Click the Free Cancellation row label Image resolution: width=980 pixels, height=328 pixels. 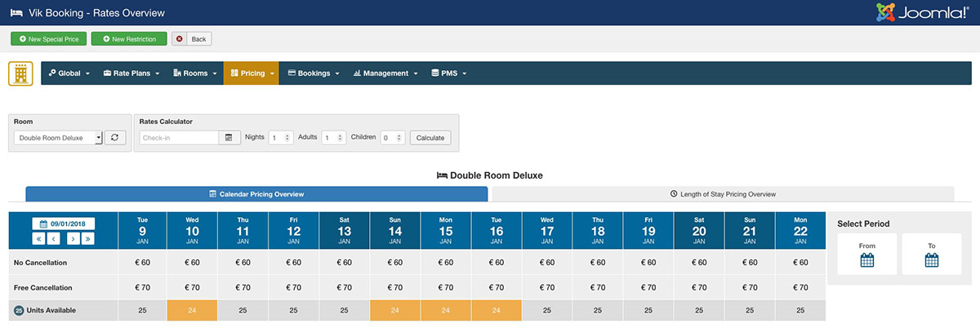42,288
